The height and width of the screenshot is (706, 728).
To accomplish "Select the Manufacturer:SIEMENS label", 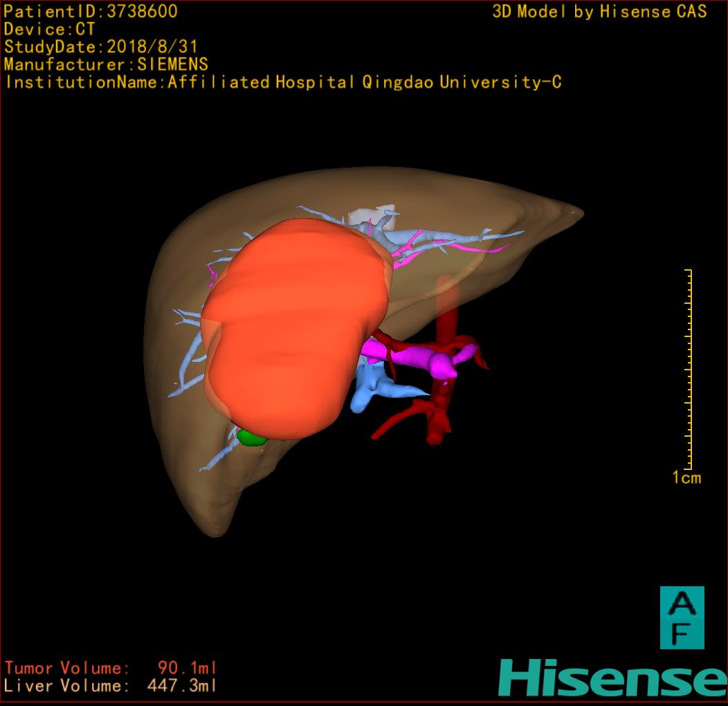I will click(106, 64).
